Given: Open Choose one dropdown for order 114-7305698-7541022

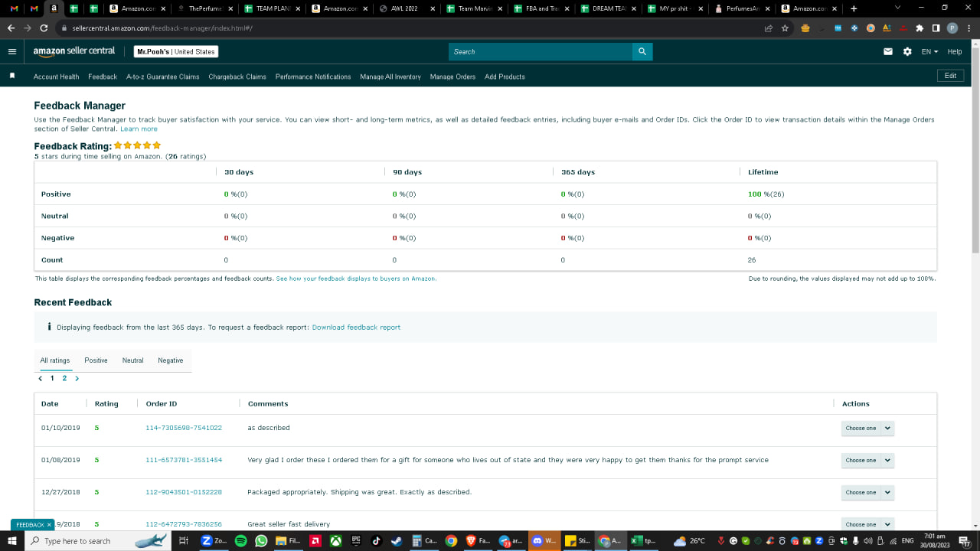Looking at the screenshot, I should [x=867, y=428].
